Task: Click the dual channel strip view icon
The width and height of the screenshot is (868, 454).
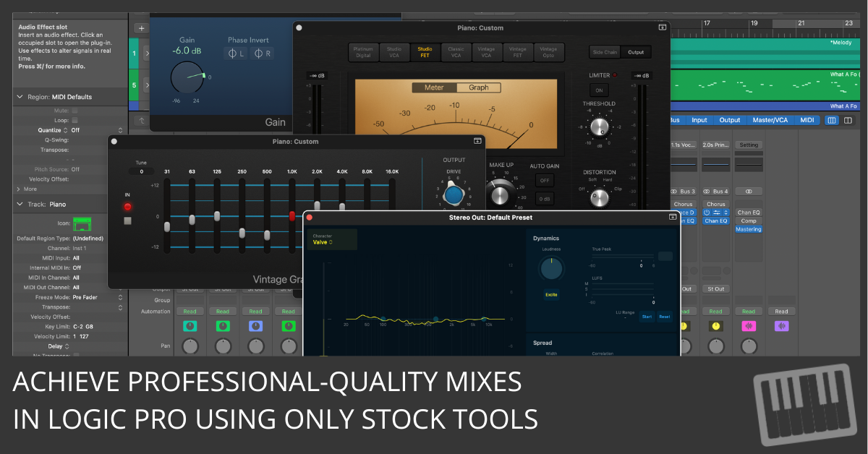Action: [848, 120]
